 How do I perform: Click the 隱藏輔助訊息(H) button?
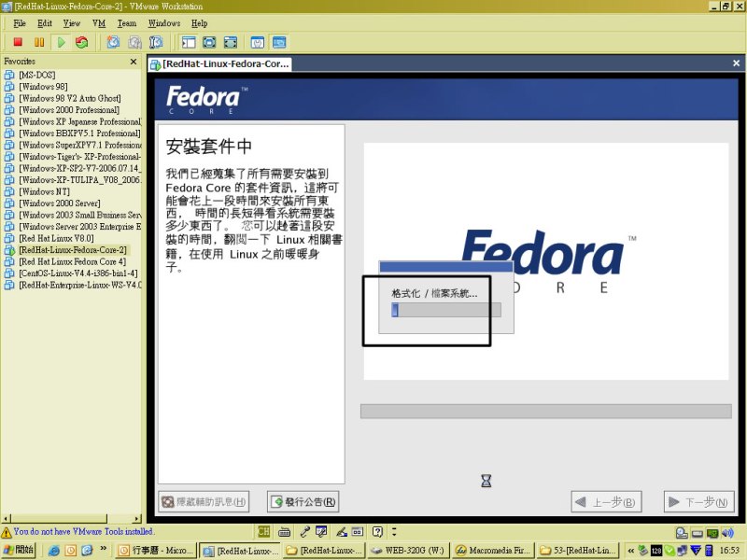pos(204,502)
